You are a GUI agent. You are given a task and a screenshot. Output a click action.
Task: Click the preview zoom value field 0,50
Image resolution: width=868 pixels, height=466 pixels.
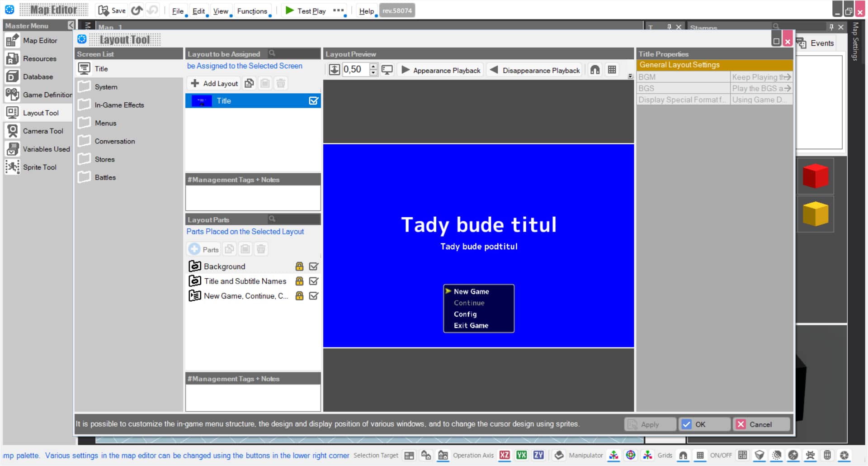point(356,70)
